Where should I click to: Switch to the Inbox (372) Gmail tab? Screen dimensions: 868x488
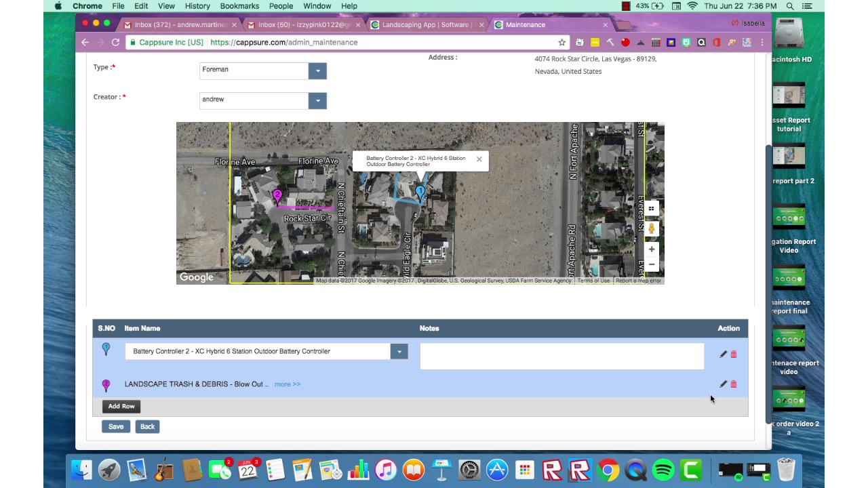(x=180, y=25)
